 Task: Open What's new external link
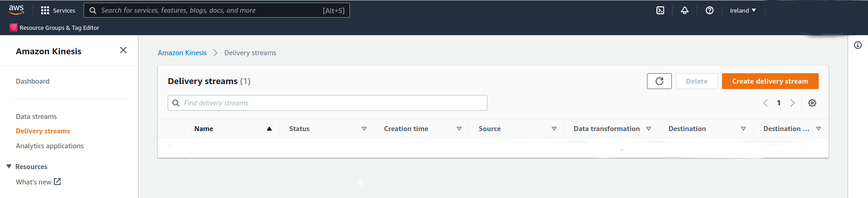pyautogui.click(x=38, y=182)
